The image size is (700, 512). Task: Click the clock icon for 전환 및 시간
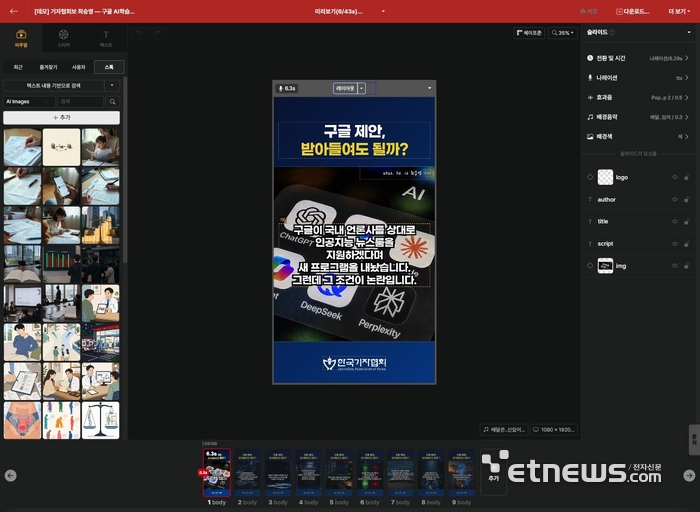pyautogui.click(x=590, y=58)
